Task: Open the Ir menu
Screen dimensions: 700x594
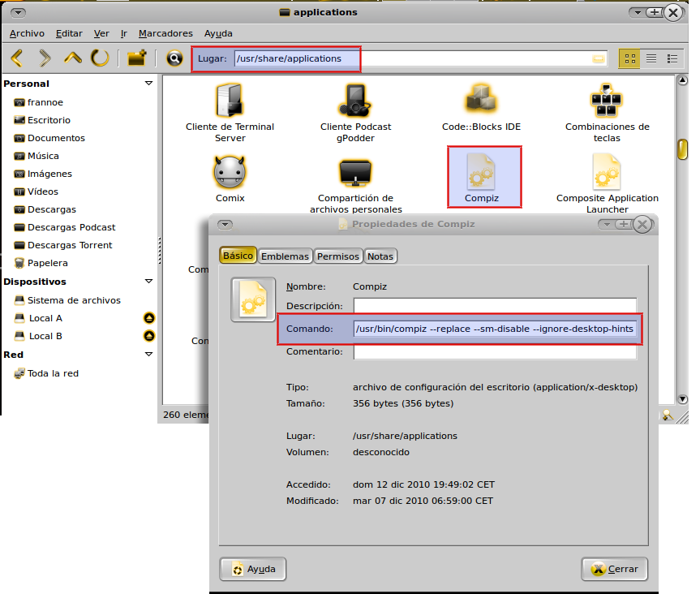Action: tap(123, 33)
